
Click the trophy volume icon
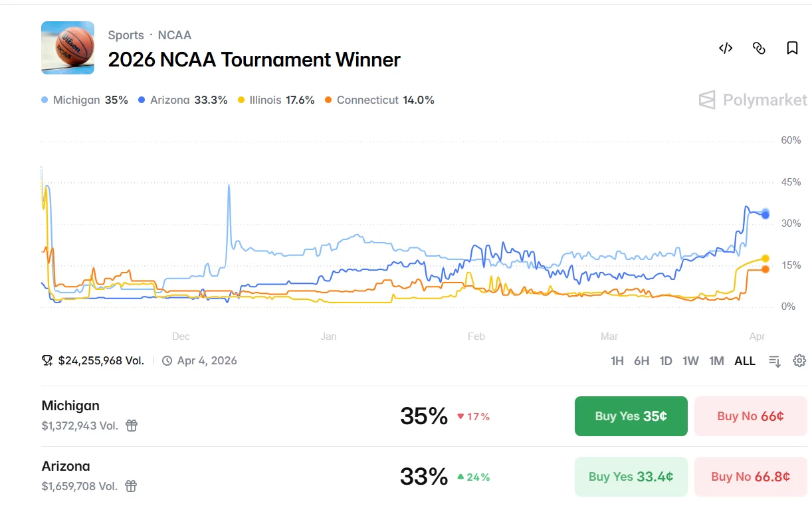(x=47, y=360)
